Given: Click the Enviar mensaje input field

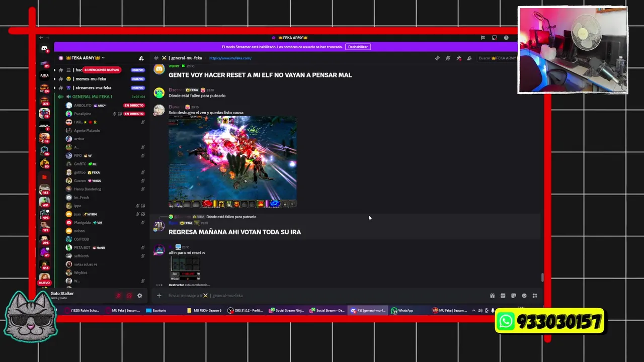Looking at the screenshot, I should [x=322, y=296].
